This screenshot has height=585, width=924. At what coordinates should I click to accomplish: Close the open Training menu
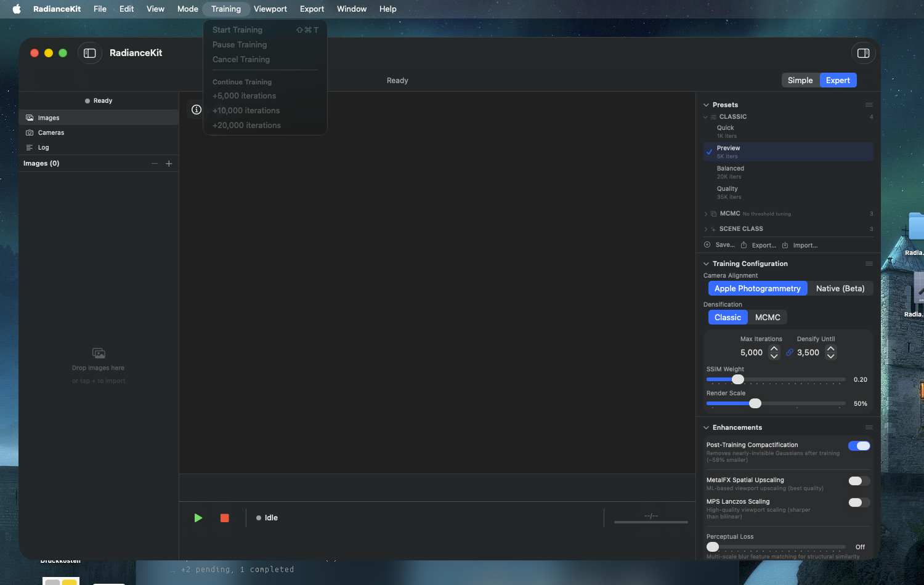[226, 9]
